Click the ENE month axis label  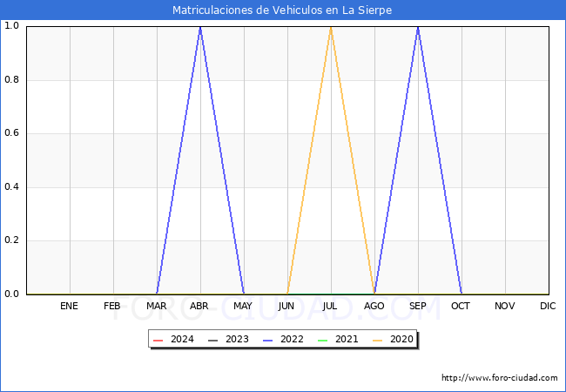tap(69, 306)
